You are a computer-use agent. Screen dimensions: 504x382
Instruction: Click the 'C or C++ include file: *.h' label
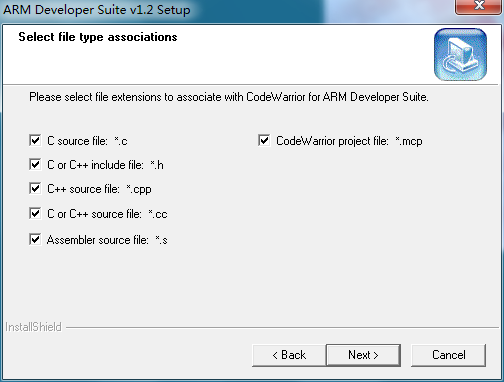[x=105, y=165]
